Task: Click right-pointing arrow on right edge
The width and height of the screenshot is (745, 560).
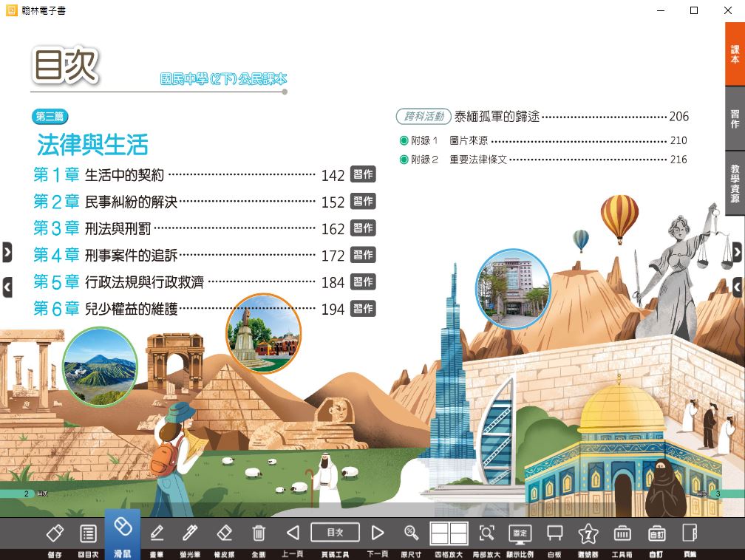Action: [737, 252]
